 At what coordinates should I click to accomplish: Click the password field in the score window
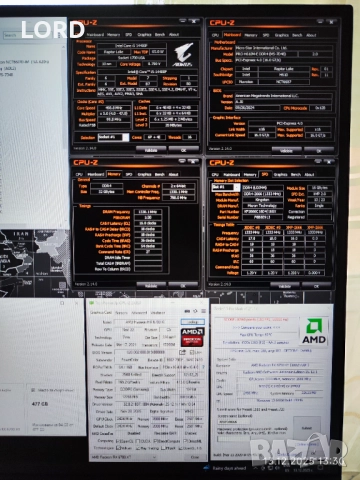point(234,439)
